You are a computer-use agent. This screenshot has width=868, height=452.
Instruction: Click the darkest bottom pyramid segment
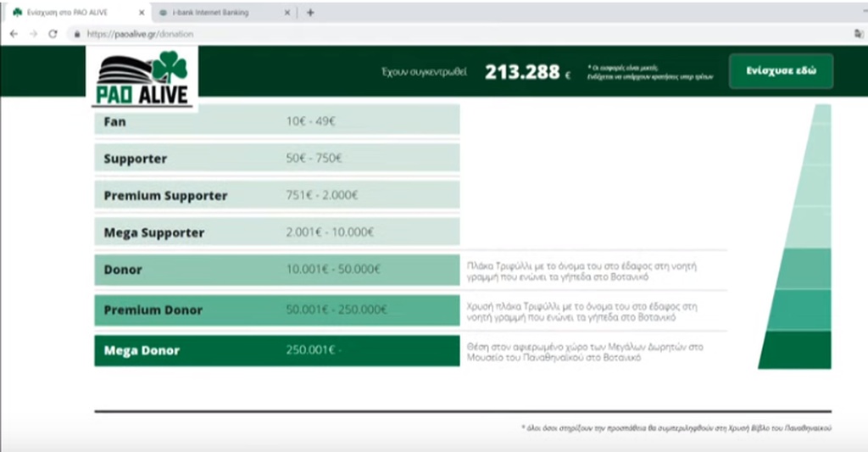(795, 350)
